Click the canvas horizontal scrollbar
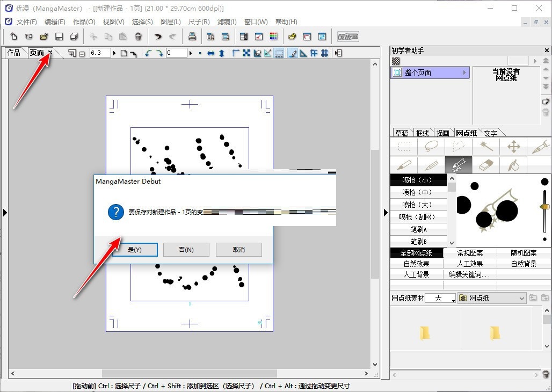Viewport: 552px width, 392px height. pyautogui.click(x=190, y=373)
